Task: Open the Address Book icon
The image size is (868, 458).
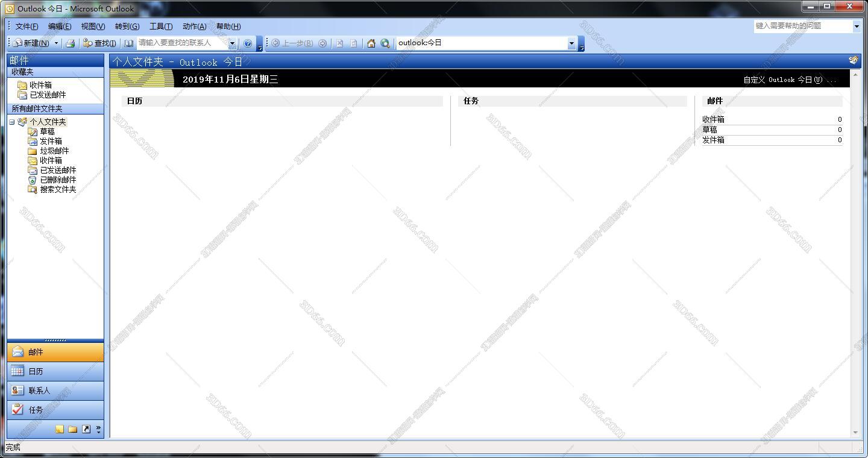Action: click(128, 43)
